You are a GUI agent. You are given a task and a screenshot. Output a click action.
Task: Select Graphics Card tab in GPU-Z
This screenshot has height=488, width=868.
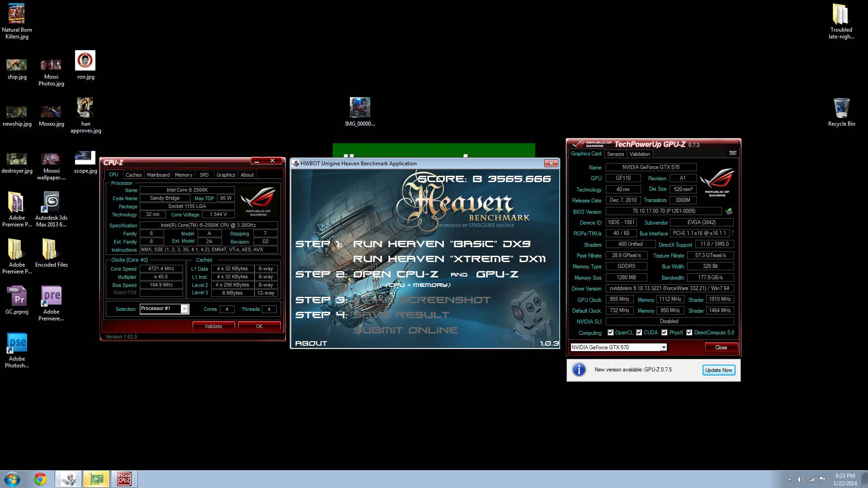586,154
